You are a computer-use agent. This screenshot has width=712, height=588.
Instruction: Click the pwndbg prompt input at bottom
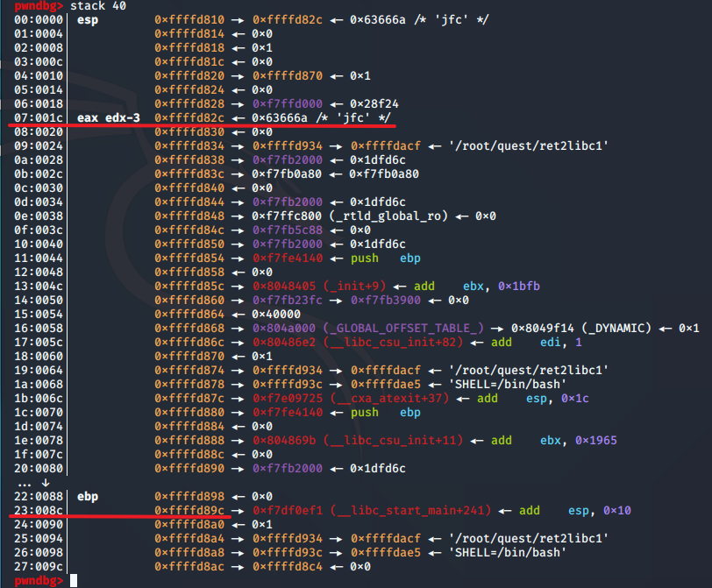[74, 580]
